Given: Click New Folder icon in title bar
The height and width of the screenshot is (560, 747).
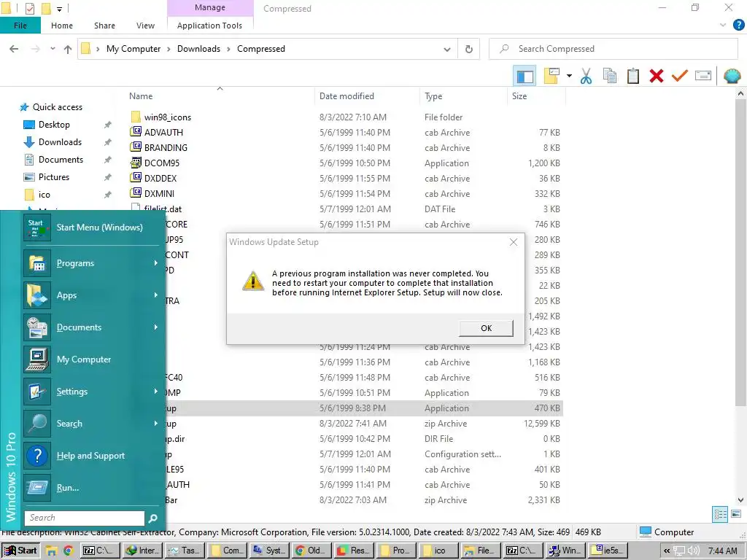Looking at the screenshot, I should [x=46, y=8].
